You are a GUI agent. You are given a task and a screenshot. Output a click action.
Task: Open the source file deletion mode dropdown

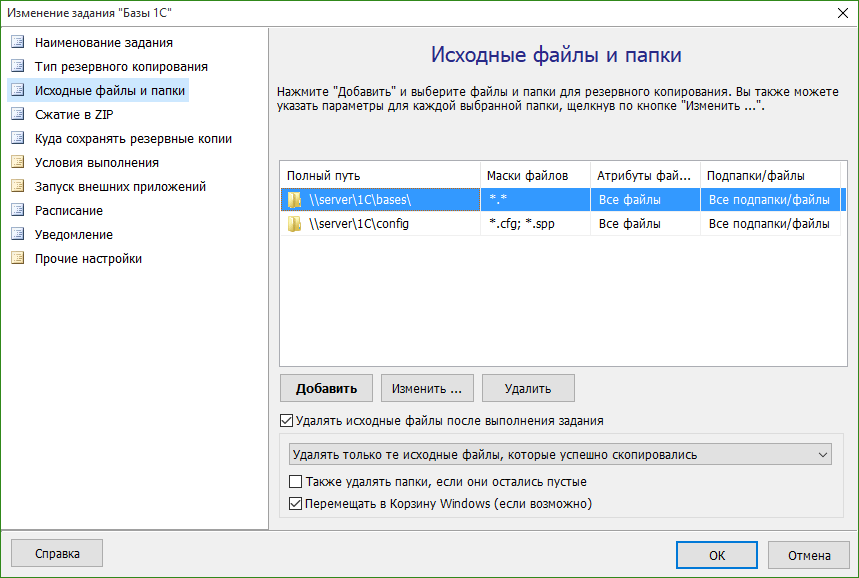click(x=560, y=455)
